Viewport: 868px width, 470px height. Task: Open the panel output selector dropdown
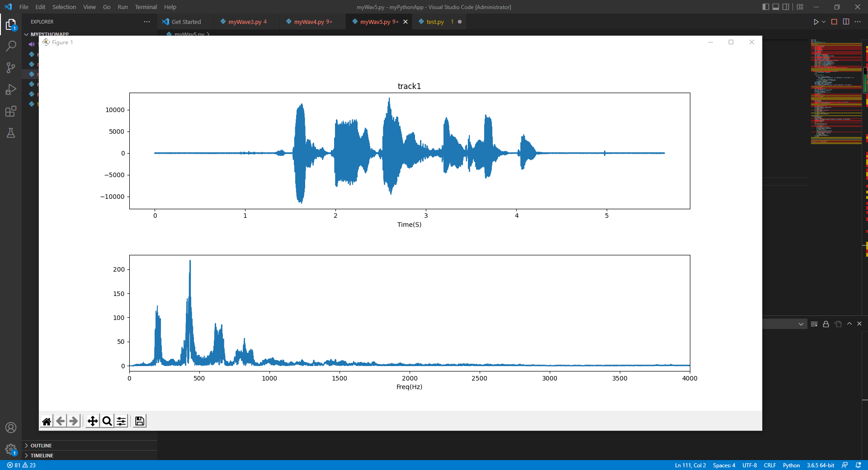coord(785,324)
